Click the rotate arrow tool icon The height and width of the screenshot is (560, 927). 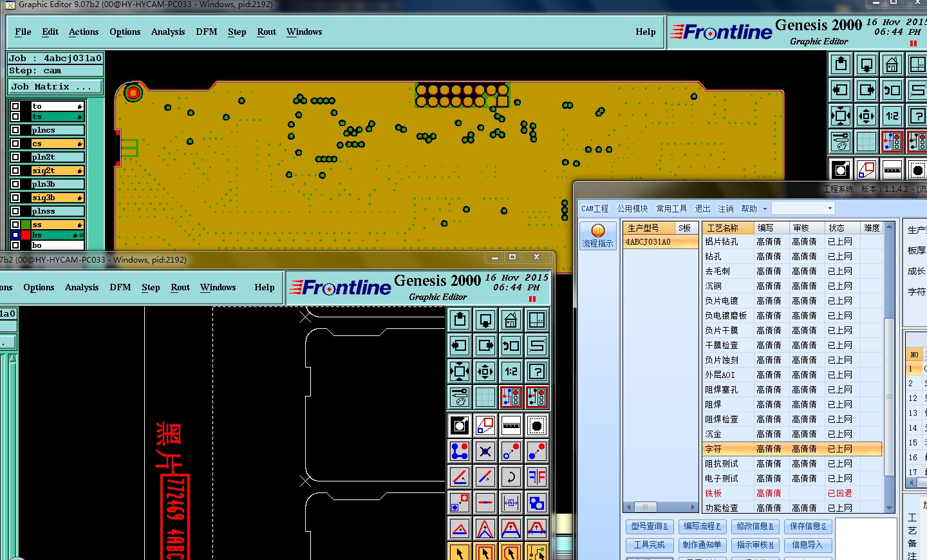point(511,477)
